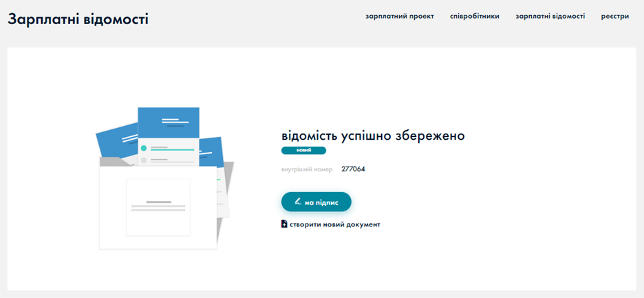Click the tilted blue card on the left
The width and height of the screenshot is (644, 298).
tap(116, 140)
